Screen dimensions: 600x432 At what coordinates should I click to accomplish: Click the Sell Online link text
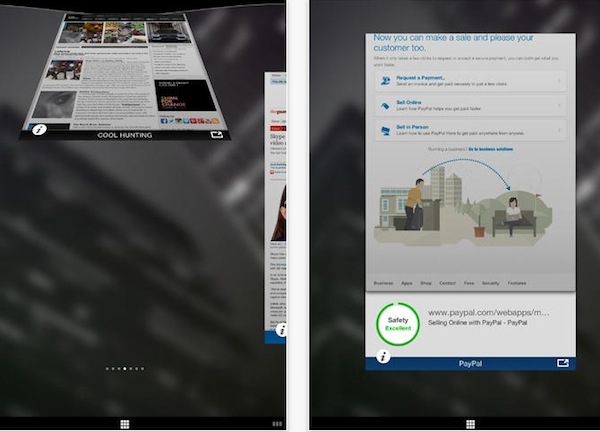pos(409,103)
